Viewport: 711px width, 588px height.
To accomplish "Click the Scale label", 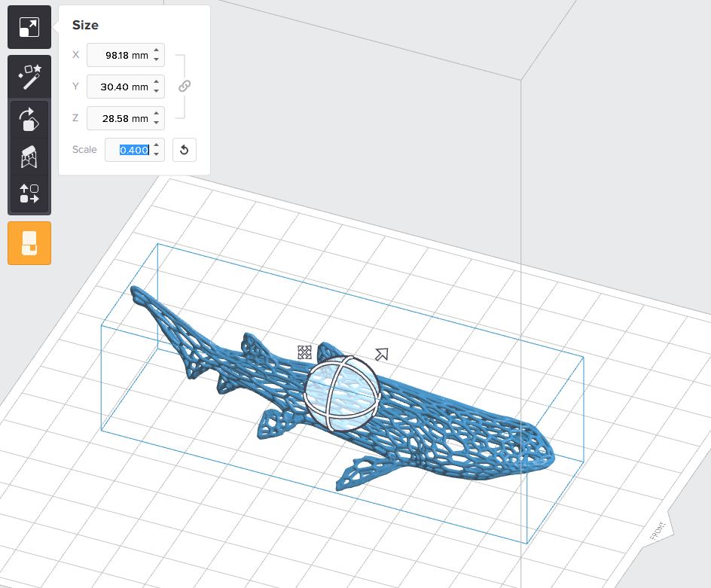I will (84, 150).
